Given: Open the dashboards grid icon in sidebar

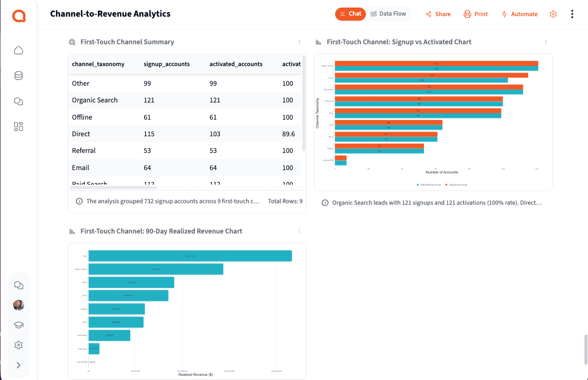Looking at the screenshot, I should click(18, 127).
